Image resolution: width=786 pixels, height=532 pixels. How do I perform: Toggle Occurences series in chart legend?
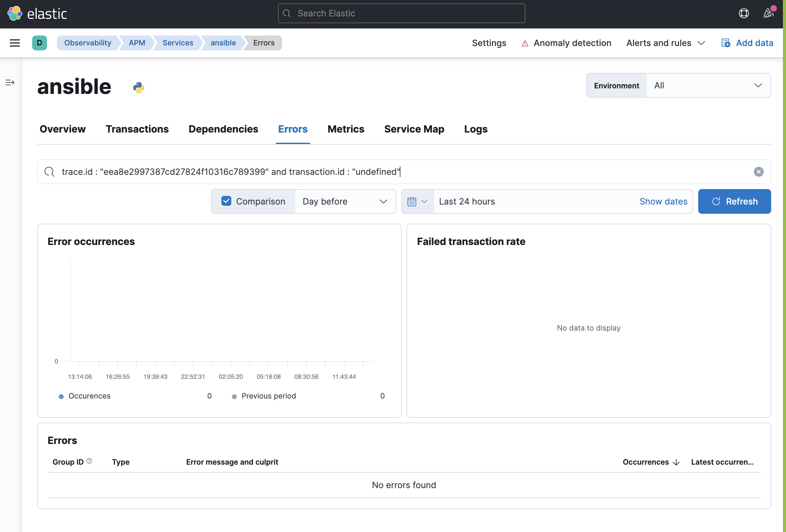click(x=89, y=396)
